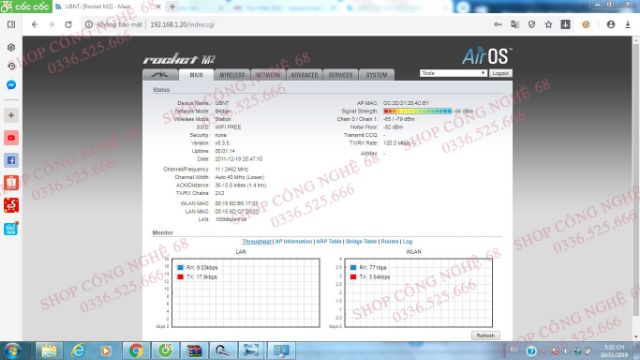Click the Logout button
This screenshot has width=640, height=360.
tap(500, 73)
